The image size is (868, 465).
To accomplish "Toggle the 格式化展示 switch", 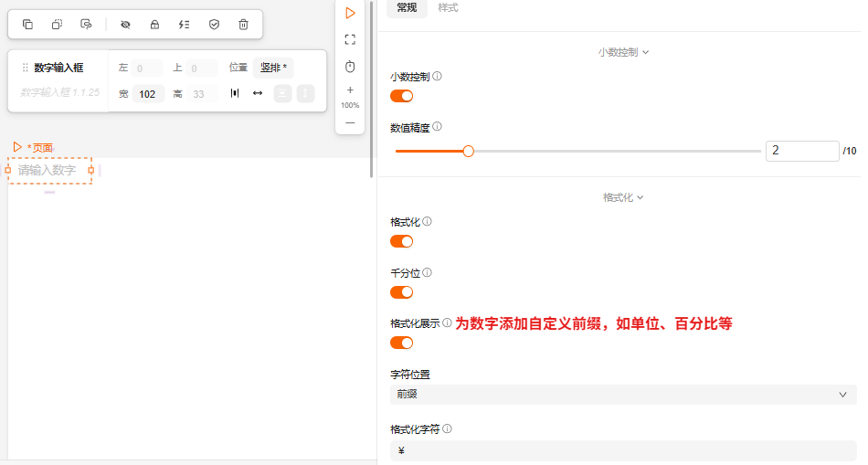I will [402, 343].
